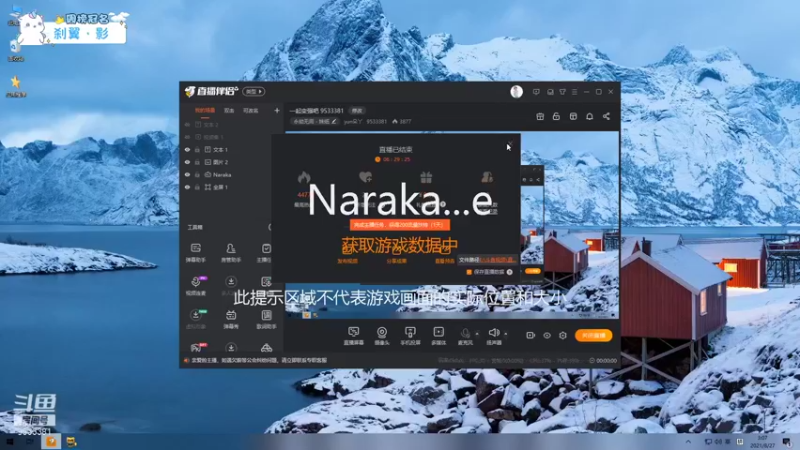Lock the 文本 1 source layer
The width and height of the screenshot is (800, 450).
pyautogui.click(x=197, y=149)
